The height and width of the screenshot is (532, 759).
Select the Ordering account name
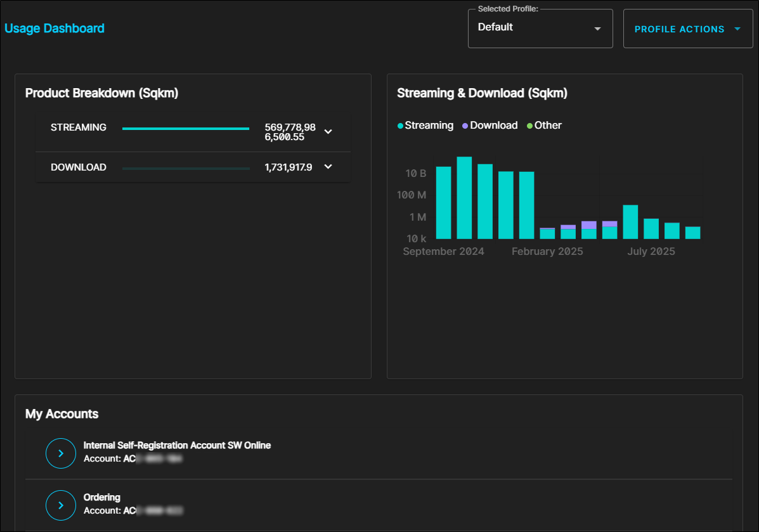pos(102,498)
